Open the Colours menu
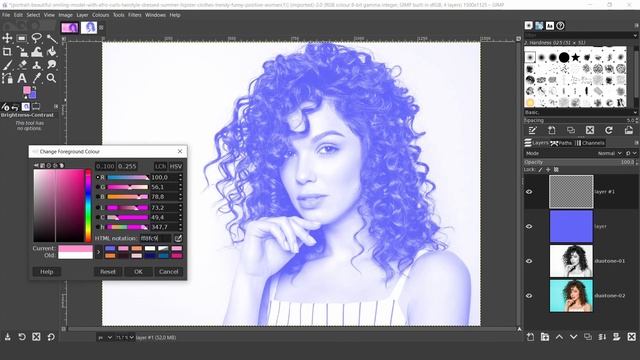This screenshot has height=360, width=640. point(100,15)
